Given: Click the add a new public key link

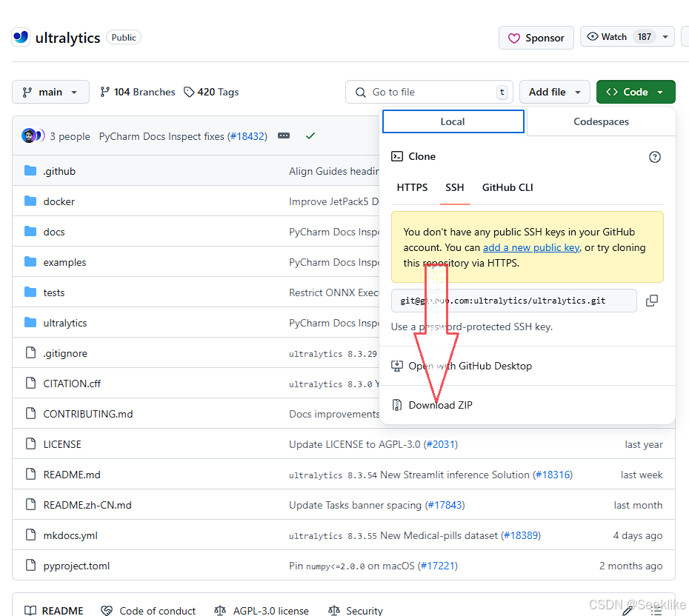Looking at the screenshot, I should point(530,247).
